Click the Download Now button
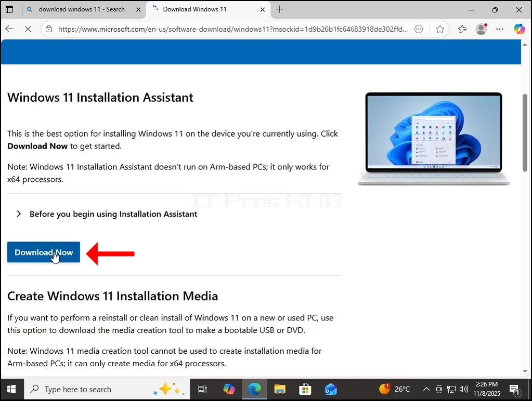 (44, 252)
